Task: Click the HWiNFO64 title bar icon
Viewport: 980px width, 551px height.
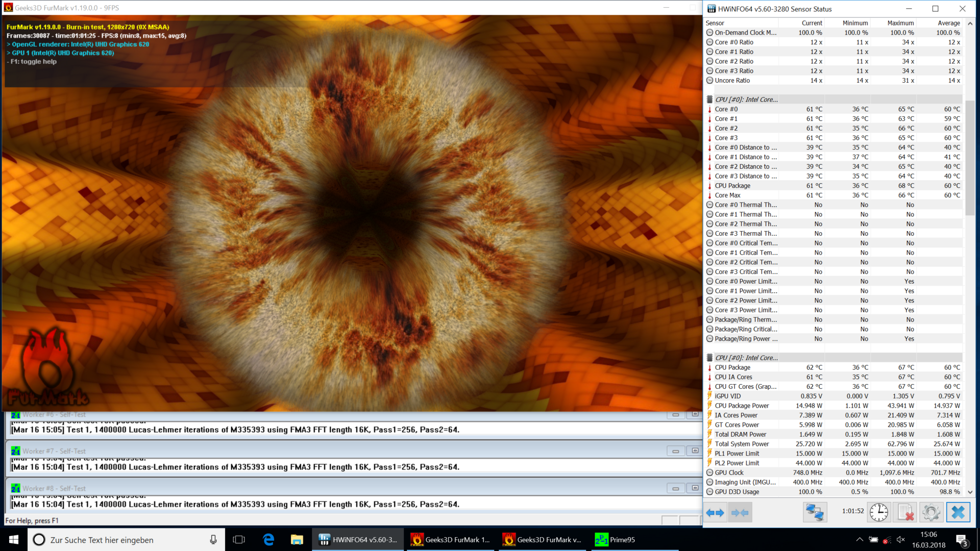Action: tap(711, 9)
